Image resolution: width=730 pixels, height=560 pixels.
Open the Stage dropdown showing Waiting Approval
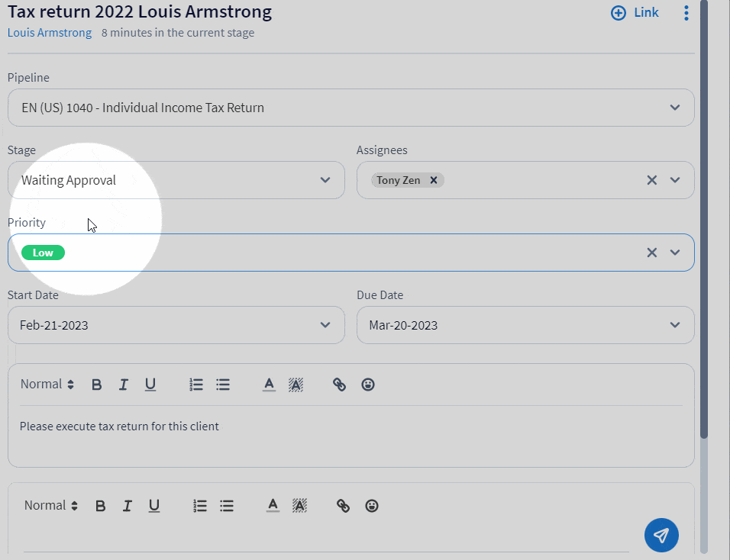tap(325, 180)
